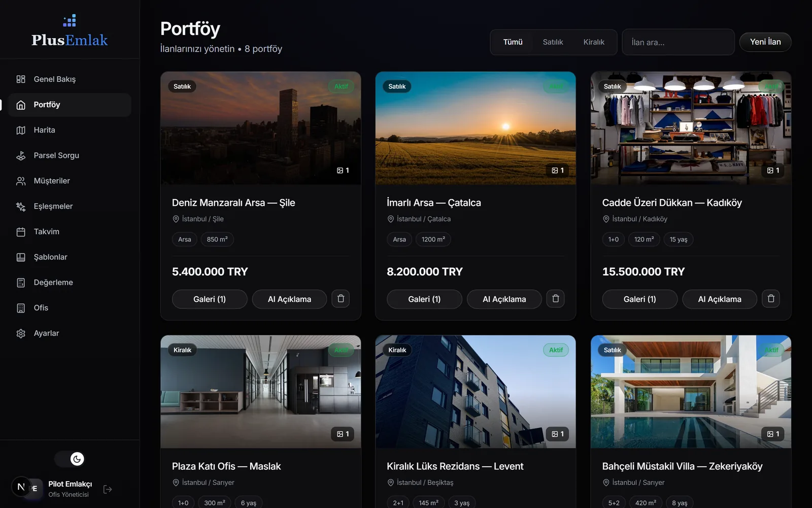Screen dimensions: 812x508
Task: Delete the Cadde Üzeri Dükkan listing
Action: [771, 299]
